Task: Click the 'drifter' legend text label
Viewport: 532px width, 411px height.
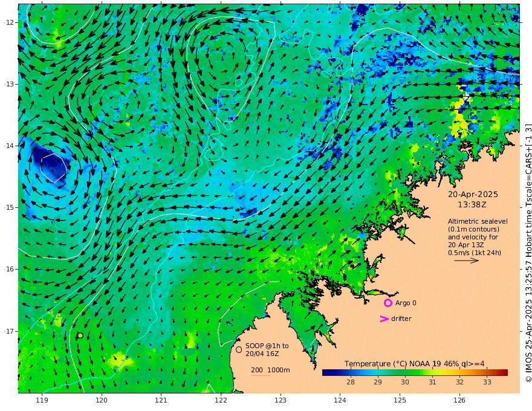Action: coord(401,319)
